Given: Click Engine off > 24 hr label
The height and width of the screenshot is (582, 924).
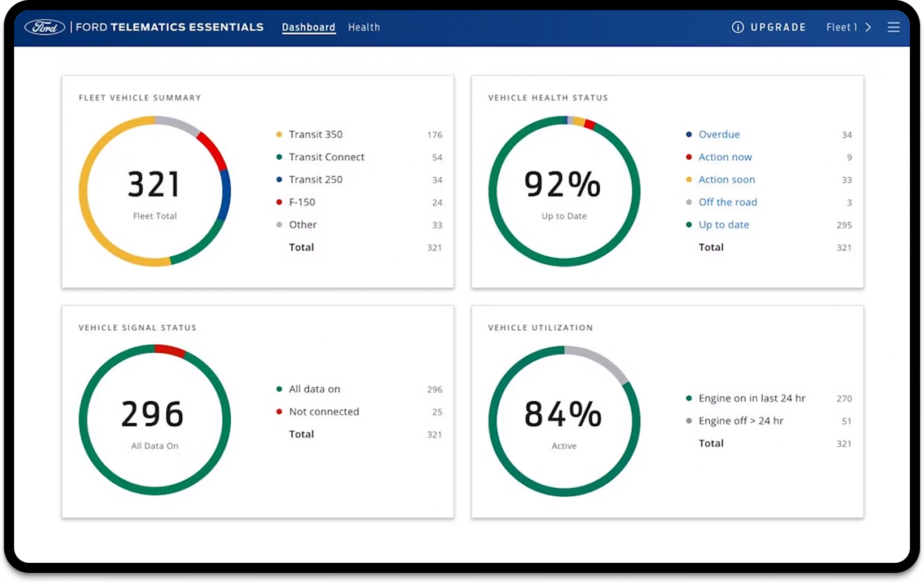Looking at the screenshot, I should point(741,421).
